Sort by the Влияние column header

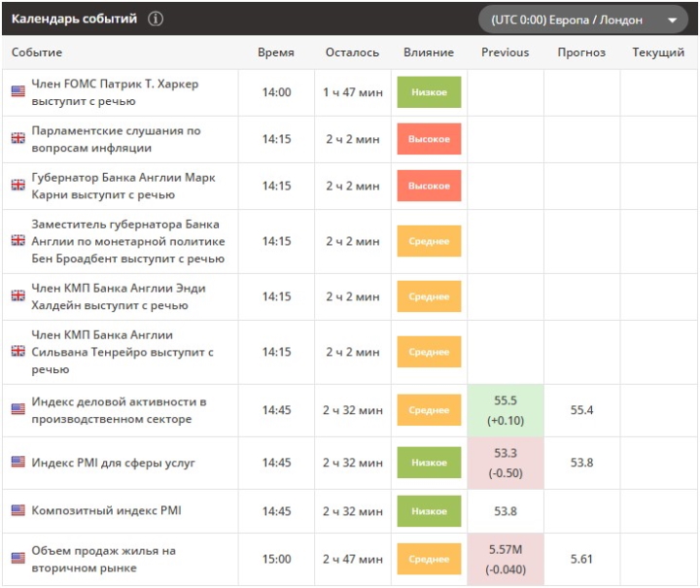[429, 52]
